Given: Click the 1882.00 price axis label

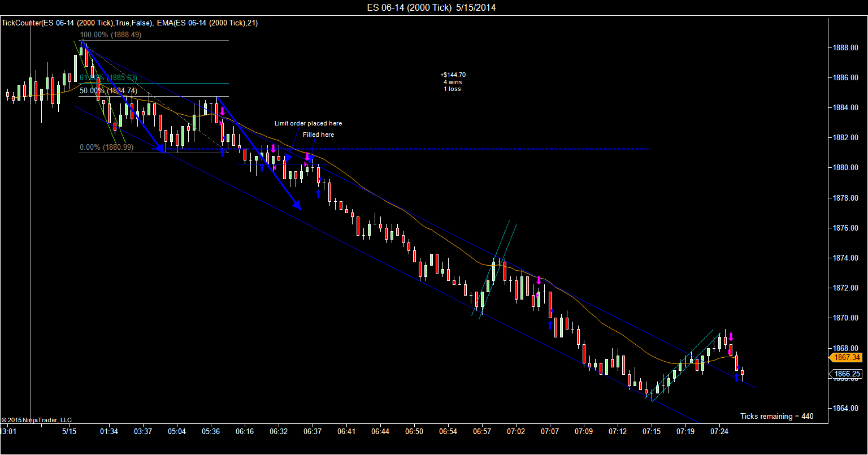Looking at the screenshot, I should point(846,138).
